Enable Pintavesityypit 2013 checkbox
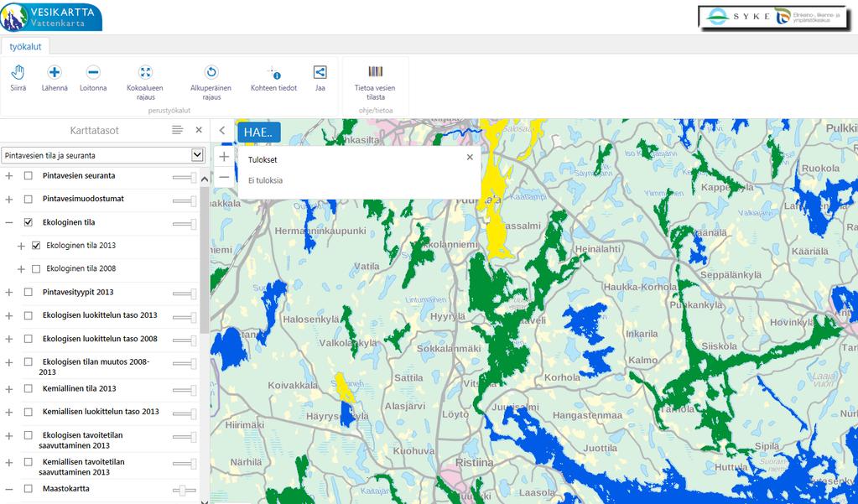 [29, 292]
